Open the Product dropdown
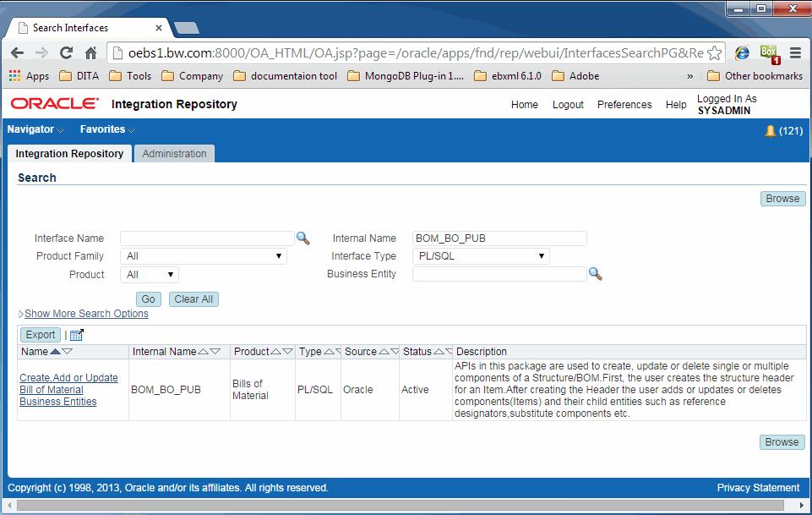The image size is (812, 515). point(150,275)
